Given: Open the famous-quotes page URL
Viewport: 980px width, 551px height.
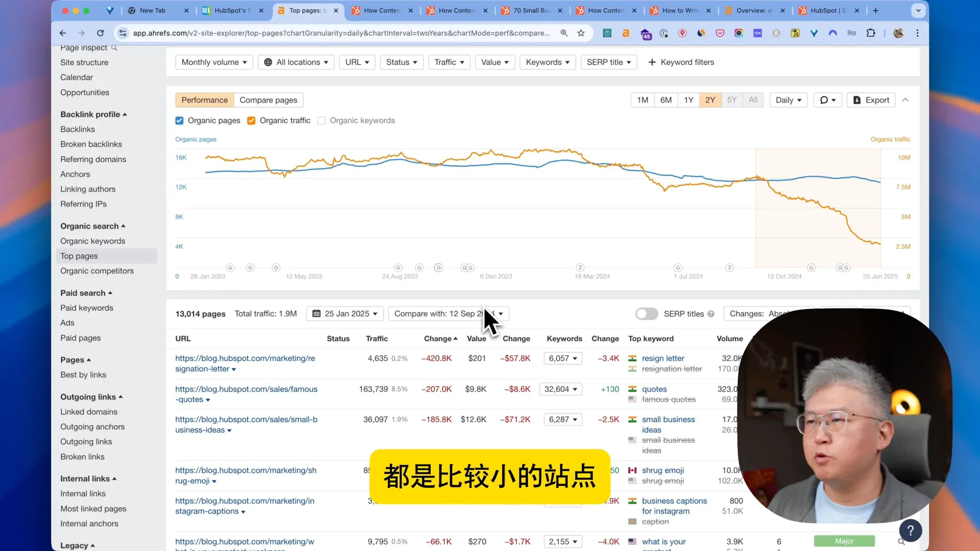Looking at the screenshot, I should [246, 394].
